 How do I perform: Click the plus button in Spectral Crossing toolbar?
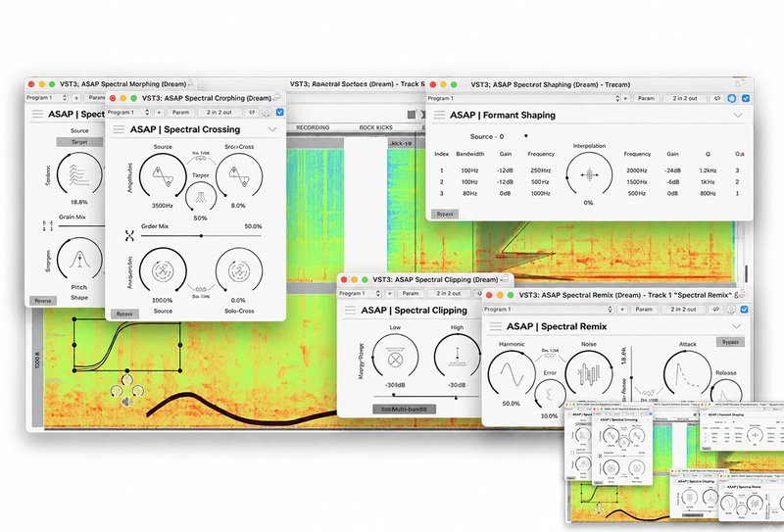tap(159, 113)
